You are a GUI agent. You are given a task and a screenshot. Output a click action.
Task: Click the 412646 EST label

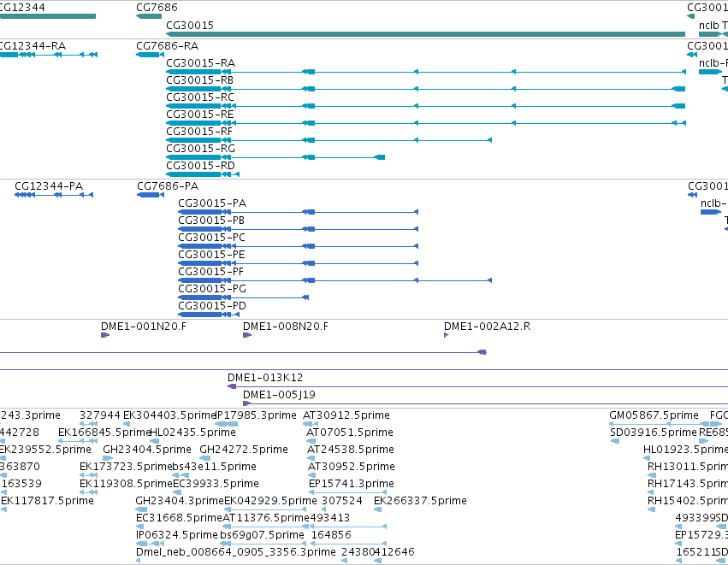394,552
